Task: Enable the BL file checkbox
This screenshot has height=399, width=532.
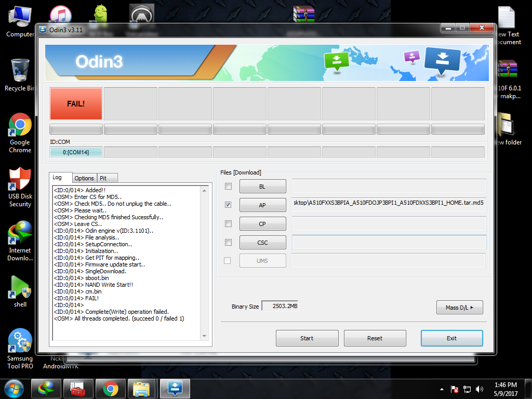Action: (228, 186)
